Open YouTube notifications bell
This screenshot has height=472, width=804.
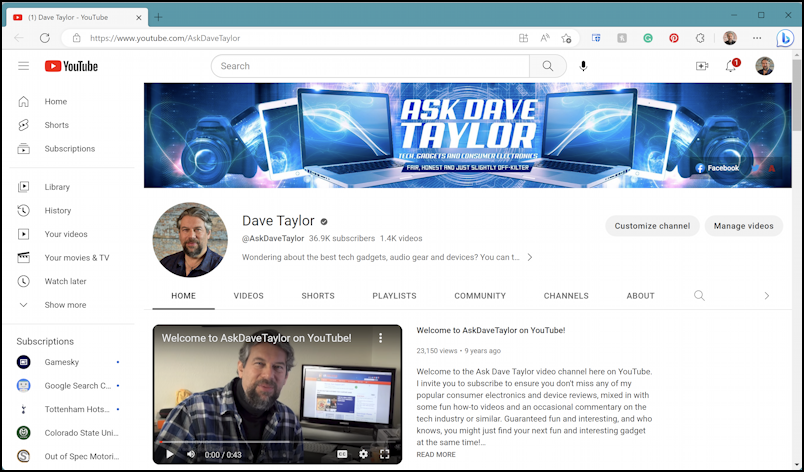732,66
